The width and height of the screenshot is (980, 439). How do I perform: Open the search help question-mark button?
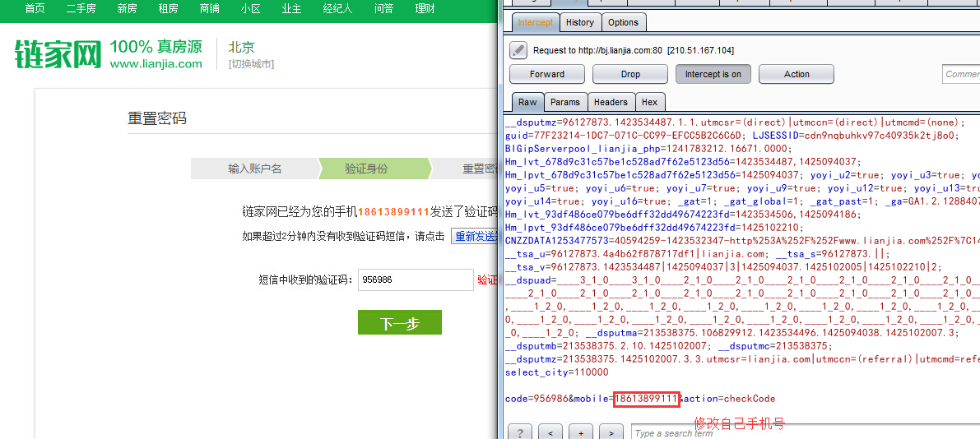(519, 432)
